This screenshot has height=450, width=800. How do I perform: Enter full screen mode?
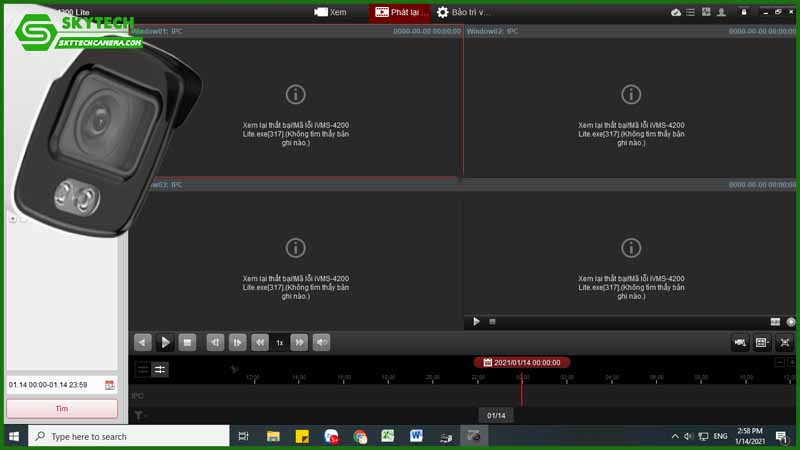coord(785,342)
